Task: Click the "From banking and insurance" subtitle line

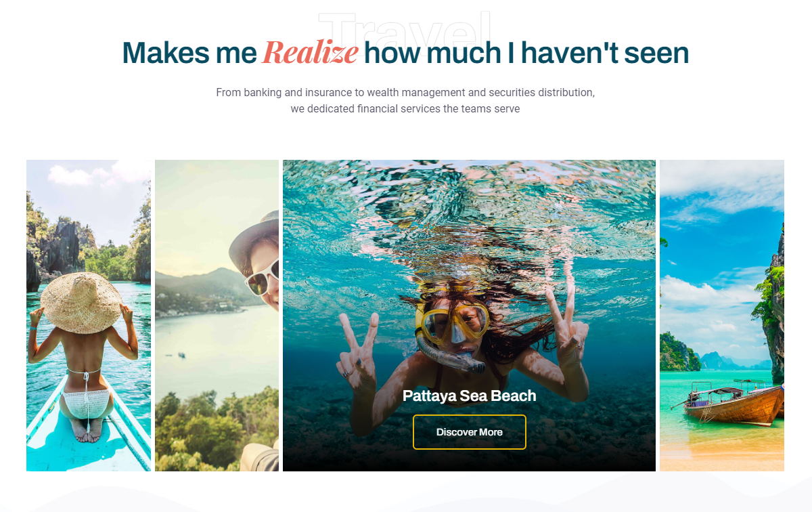Action: click(405, 92)
